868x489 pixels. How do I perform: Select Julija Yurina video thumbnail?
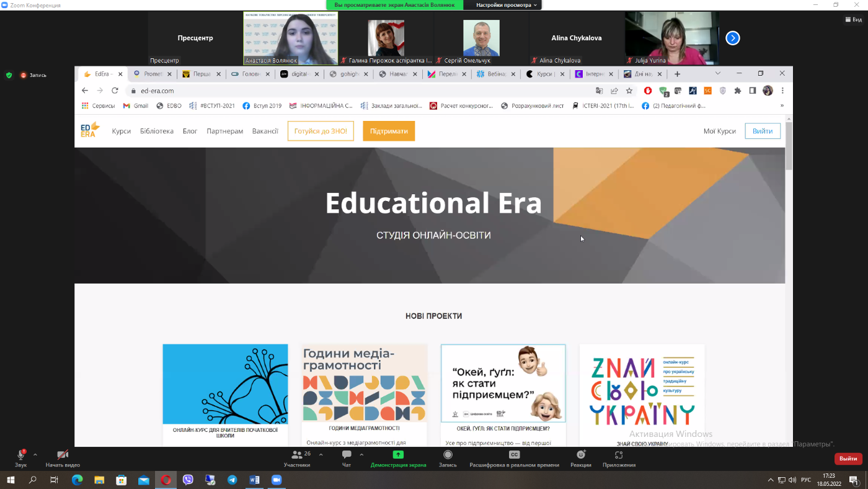pyautogui.click(x=671, y=38)
